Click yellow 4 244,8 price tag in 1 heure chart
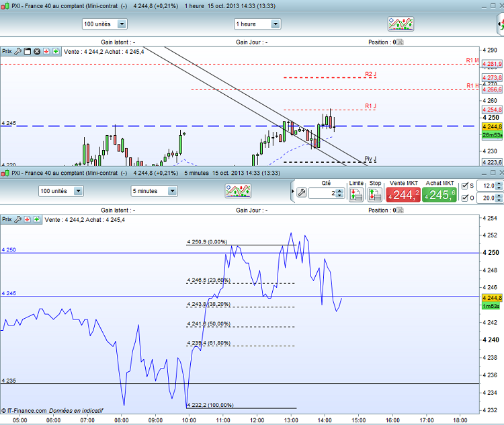The width and height of the screenshot is (504, 425). pos(492,126)
